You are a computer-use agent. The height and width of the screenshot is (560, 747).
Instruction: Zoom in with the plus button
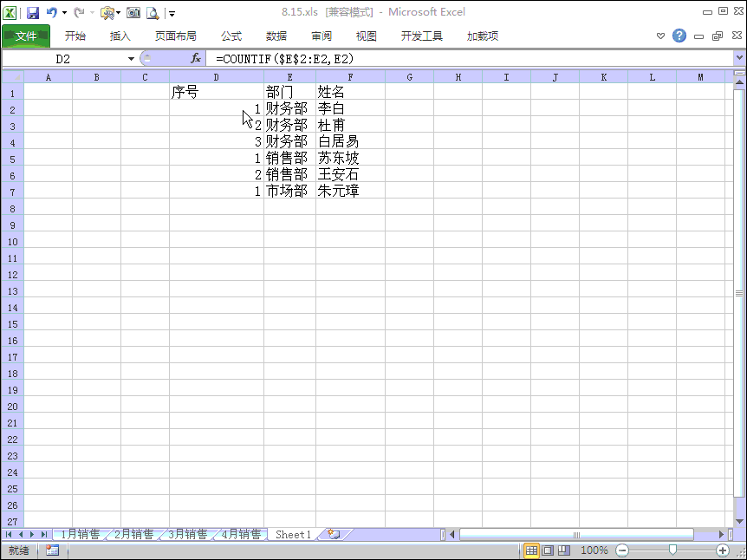click(723, 550)
